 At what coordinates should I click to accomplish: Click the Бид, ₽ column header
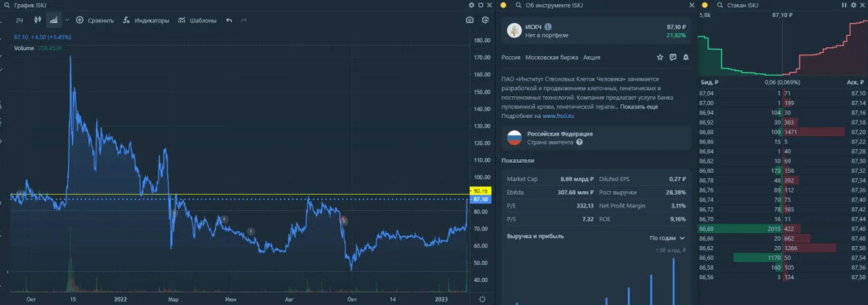pyautogui.click(x=709, y=83)
